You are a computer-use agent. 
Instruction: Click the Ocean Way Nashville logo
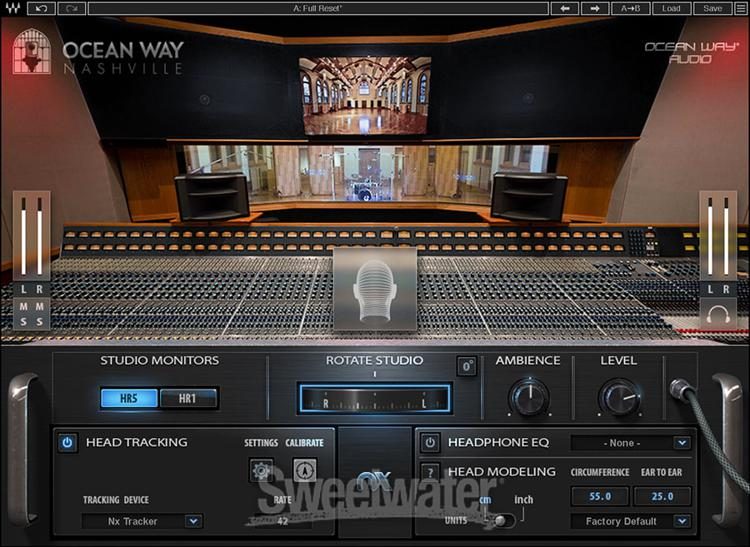pyautogui.click(x=99, y=52)
